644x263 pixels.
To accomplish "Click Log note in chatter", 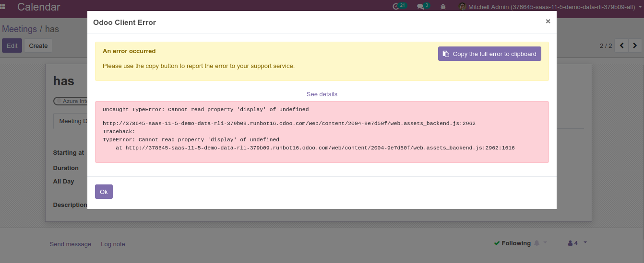I will pyautogui.click(x=113, y=244).
